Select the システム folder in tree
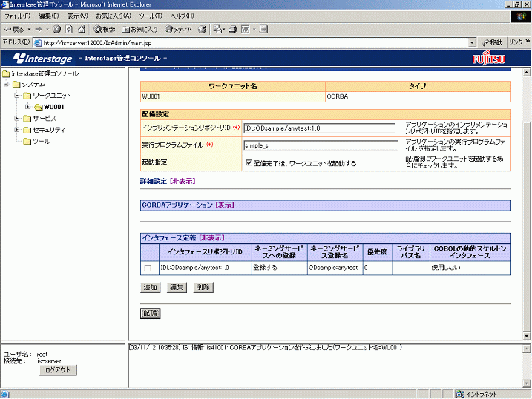Screen dimensions: 532x399 (29, 84)
